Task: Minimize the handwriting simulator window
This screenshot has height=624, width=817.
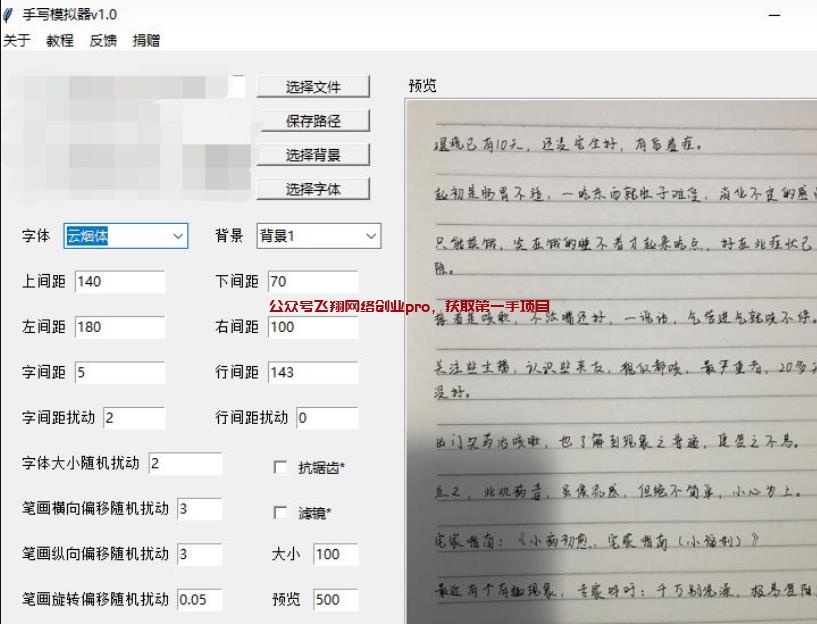Action: click(775, 16)
